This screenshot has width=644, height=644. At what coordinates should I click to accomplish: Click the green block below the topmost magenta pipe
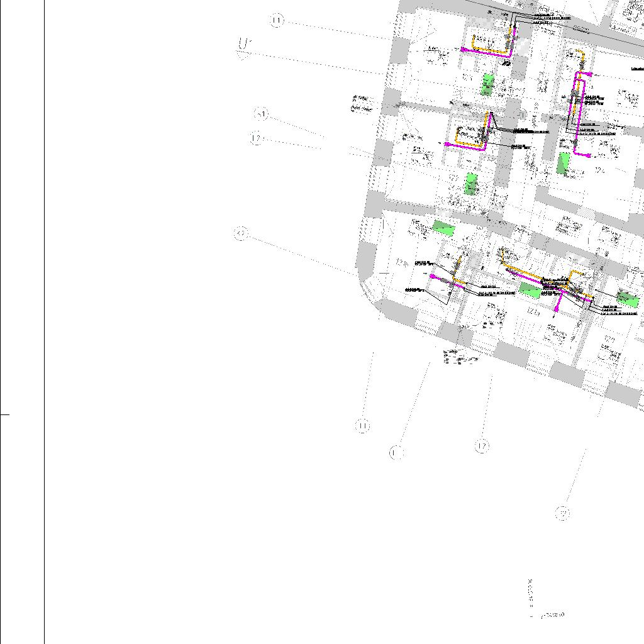click(487, 84)
